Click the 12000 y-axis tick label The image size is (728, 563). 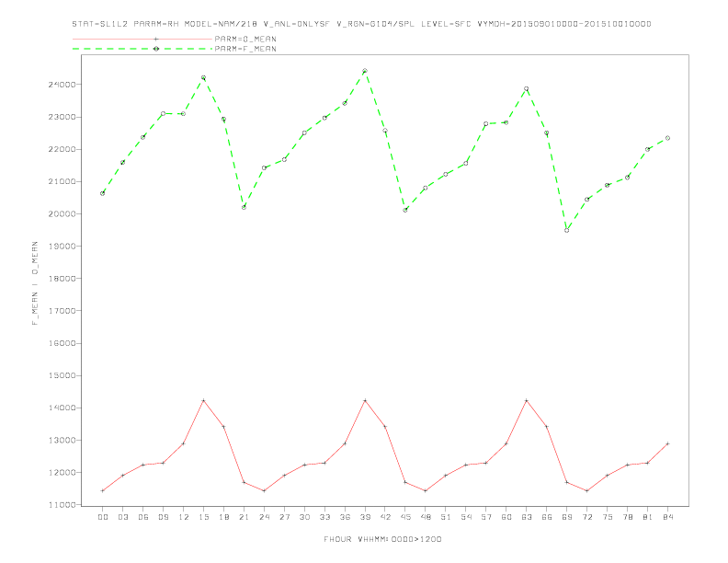(x=63, y=473)
